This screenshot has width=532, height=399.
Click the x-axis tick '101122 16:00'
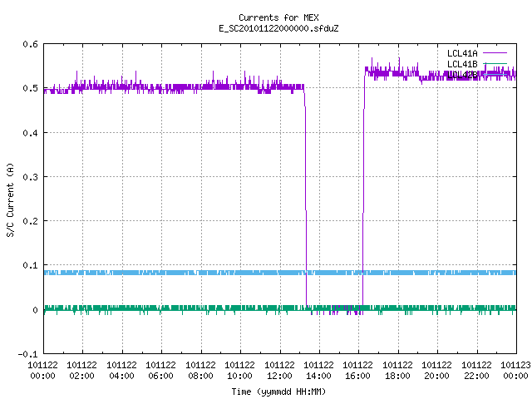coord(357,371)
